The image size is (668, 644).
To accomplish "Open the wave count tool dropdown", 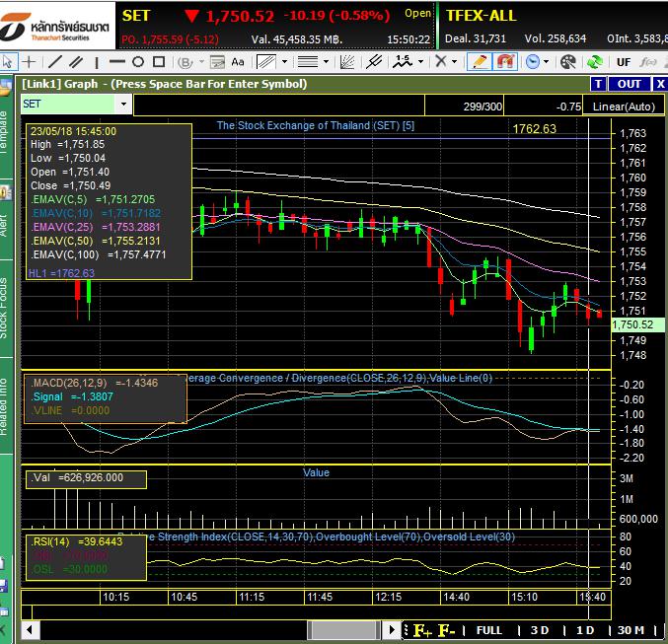I will 421,62.
